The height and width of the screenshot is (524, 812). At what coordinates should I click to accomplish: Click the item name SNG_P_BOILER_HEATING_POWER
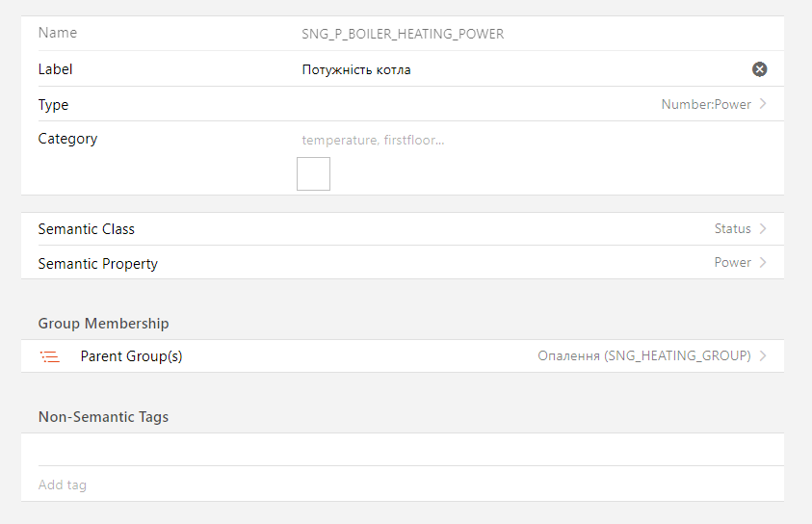coord(403,34)
